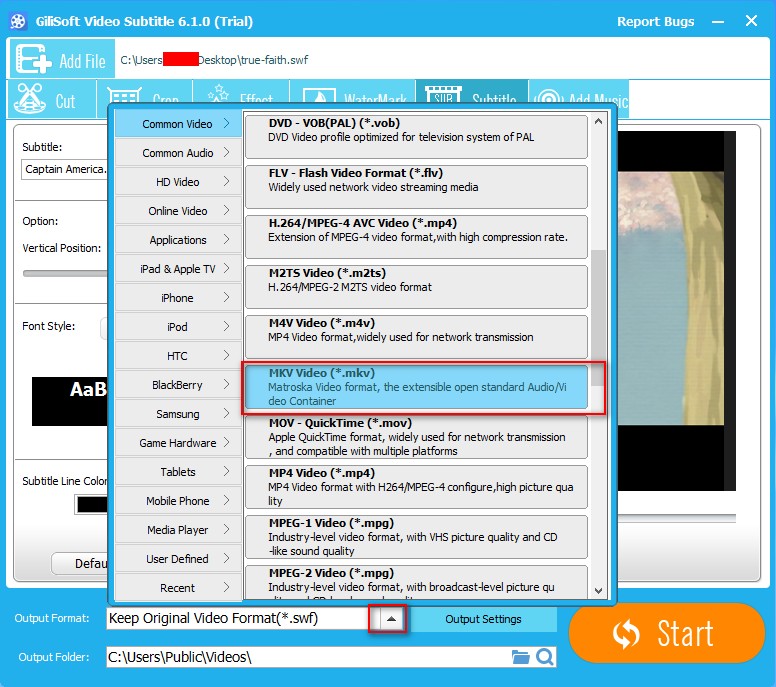Viewport: 776px width, 687px height.
Task: Click the GiliSoft app logo icon
Action: pyautogui.click(x=18, y=21)
